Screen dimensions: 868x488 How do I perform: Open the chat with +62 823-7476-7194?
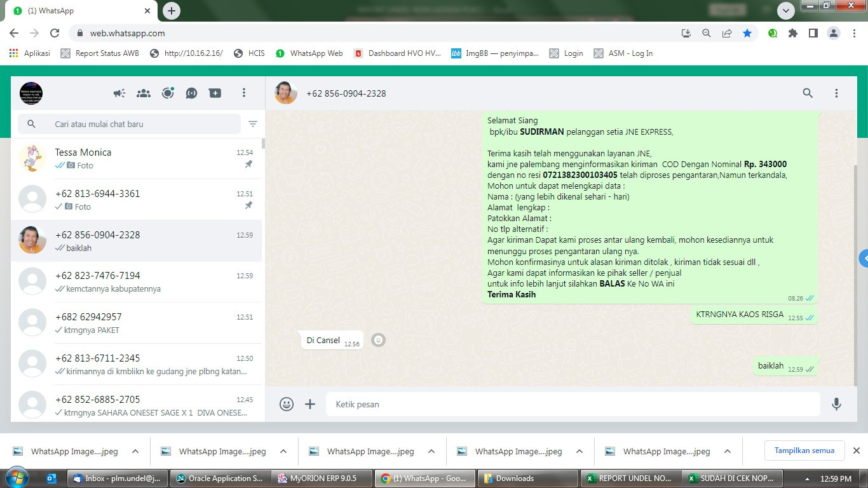pos(136,282)
